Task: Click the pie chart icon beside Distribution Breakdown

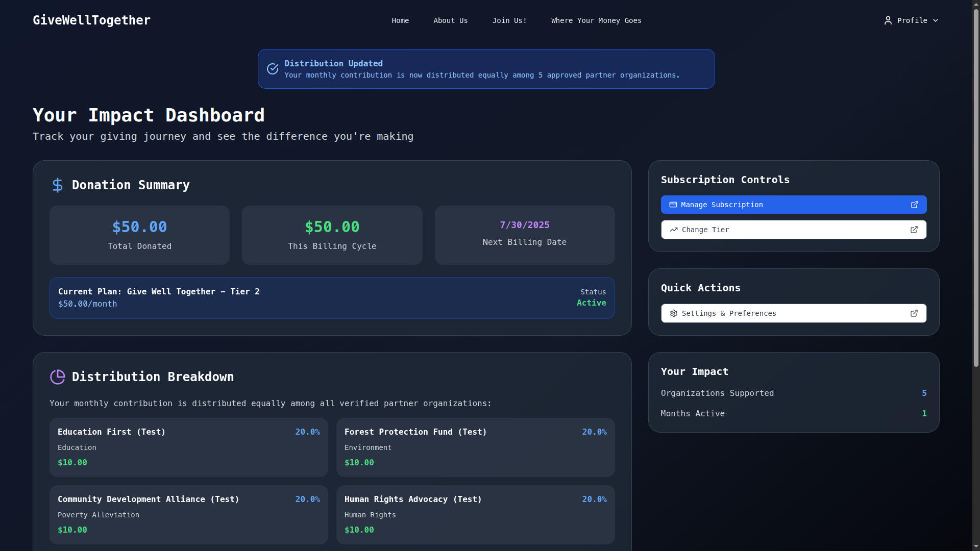Action: coord(58,377)
